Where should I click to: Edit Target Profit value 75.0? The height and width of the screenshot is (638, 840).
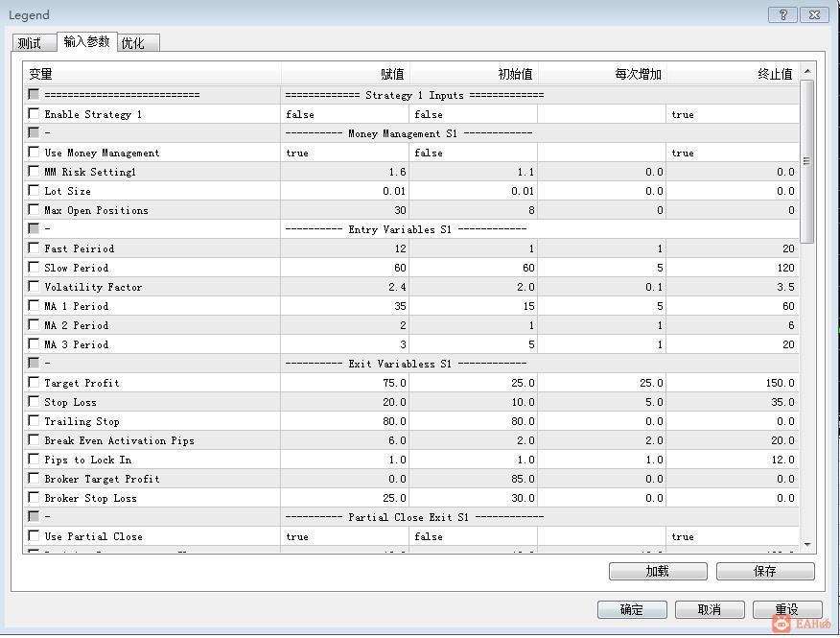pos(344,383)
